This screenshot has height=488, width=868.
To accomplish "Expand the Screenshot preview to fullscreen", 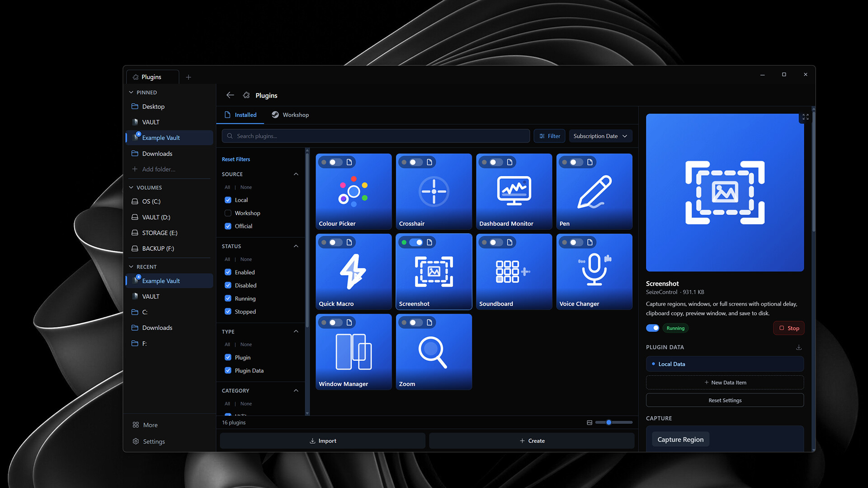I will pos(806,117).
